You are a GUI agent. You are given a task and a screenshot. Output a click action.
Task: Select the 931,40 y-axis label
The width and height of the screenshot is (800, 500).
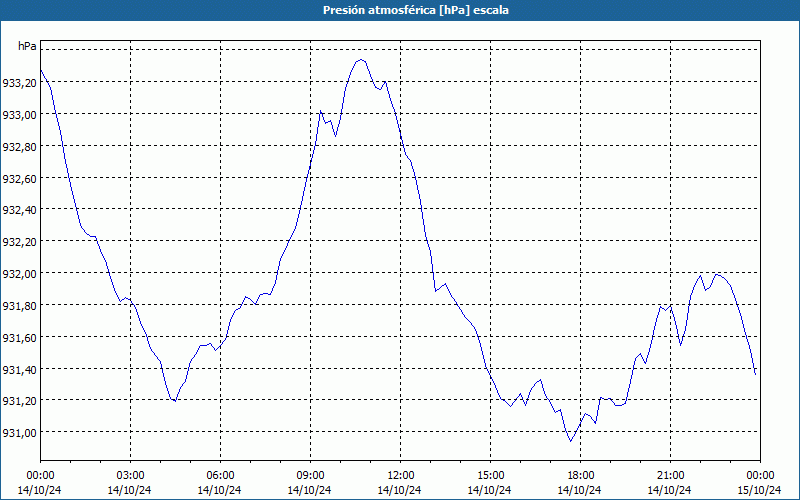coord(20,369)
